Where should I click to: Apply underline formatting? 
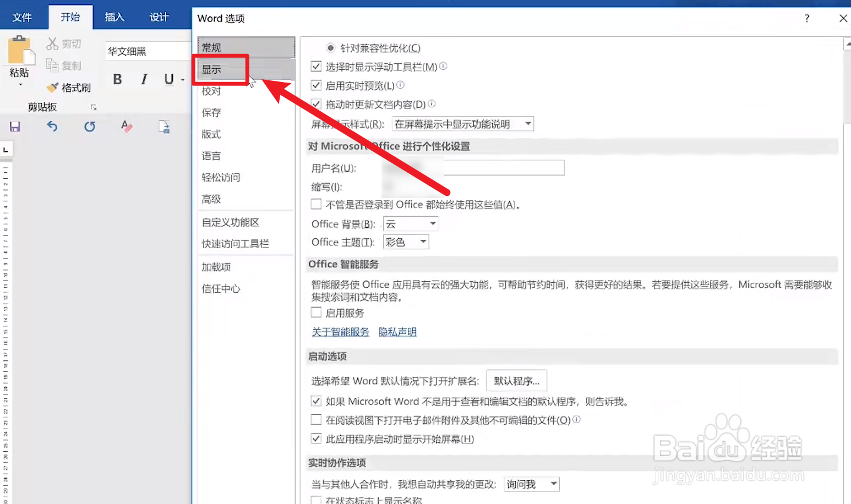pos(167,79)
